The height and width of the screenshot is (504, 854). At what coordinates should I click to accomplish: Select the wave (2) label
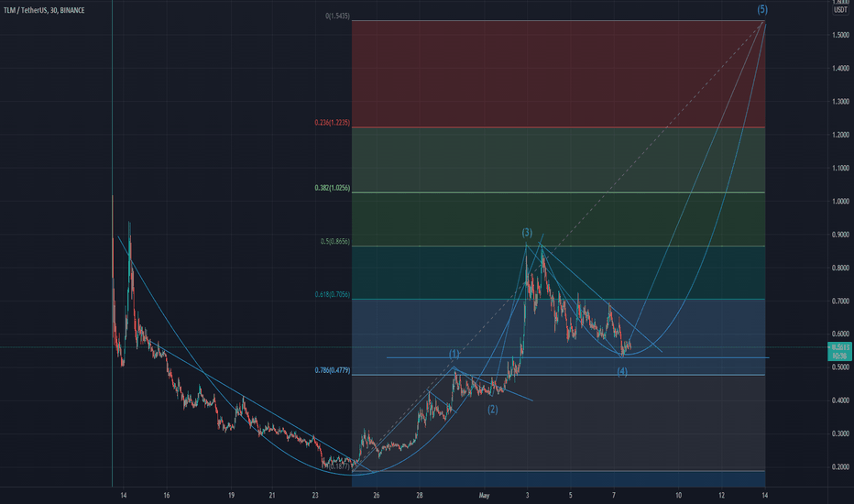(492, 410)
